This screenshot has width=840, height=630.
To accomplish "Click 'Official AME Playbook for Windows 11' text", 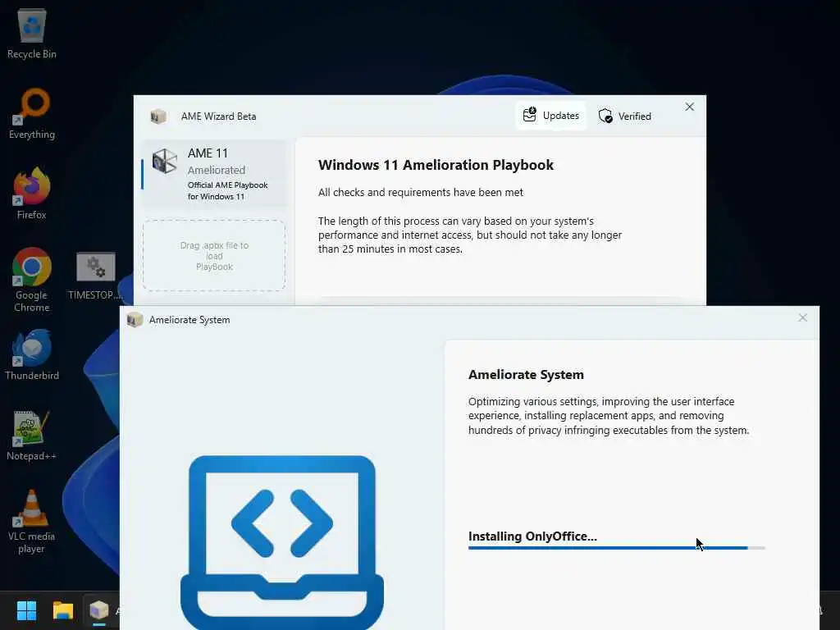I will [228, 190].
